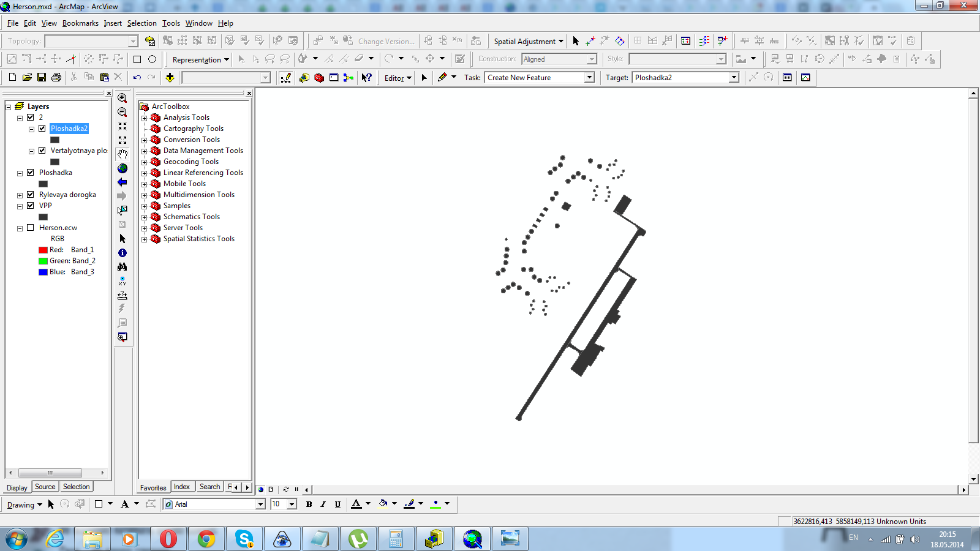Image resolution: width=980 pixels, height=551 pixels.
Task: Click the Add Data button
Action: [x=170, y=78]
